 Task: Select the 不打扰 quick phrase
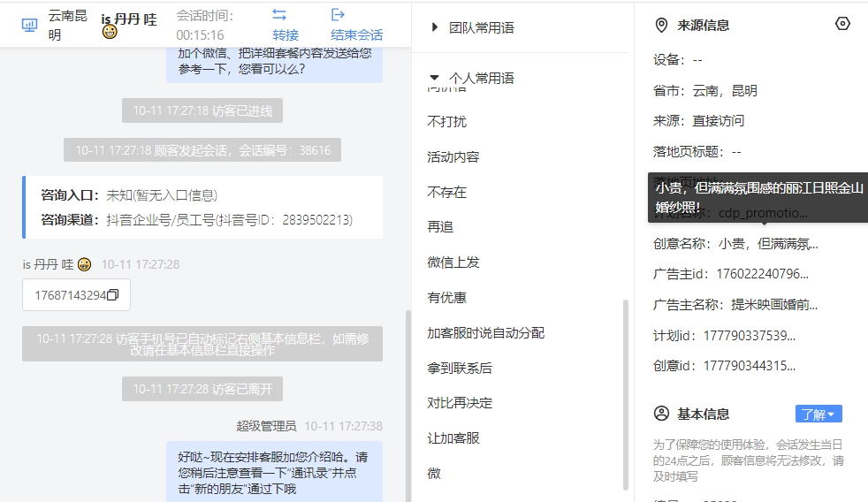(446, 121)
